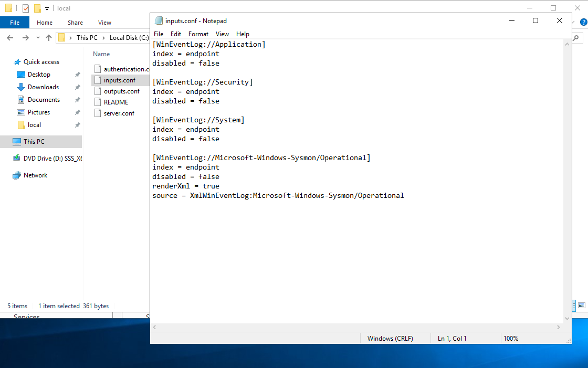Viewport: 588px width, 368px height.
Task: Open Quick access in navigation pane
Action: tap(41, 62)
